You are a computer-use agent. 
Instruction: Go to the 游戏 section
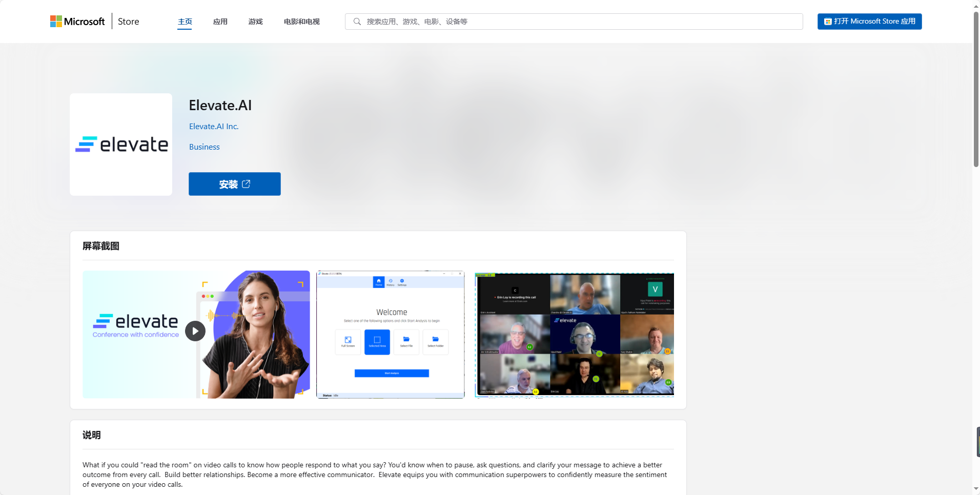[255, 22]
